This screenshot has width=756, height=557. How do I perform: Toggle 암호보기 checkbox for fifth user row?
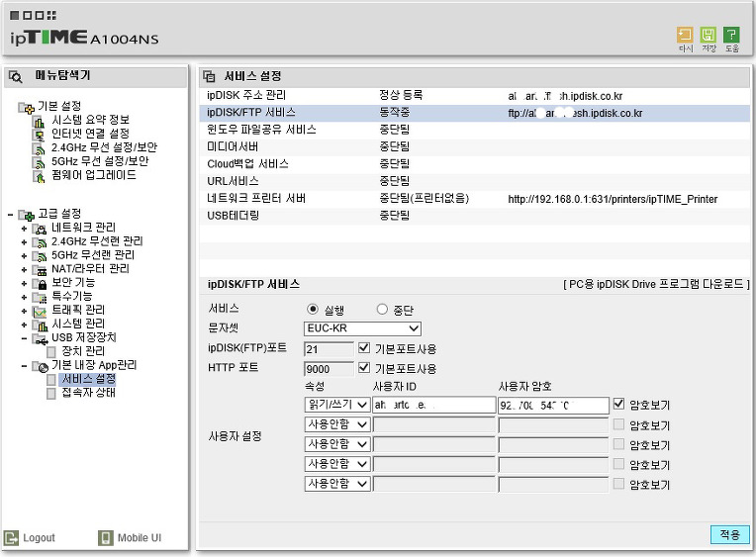point(618,483)
